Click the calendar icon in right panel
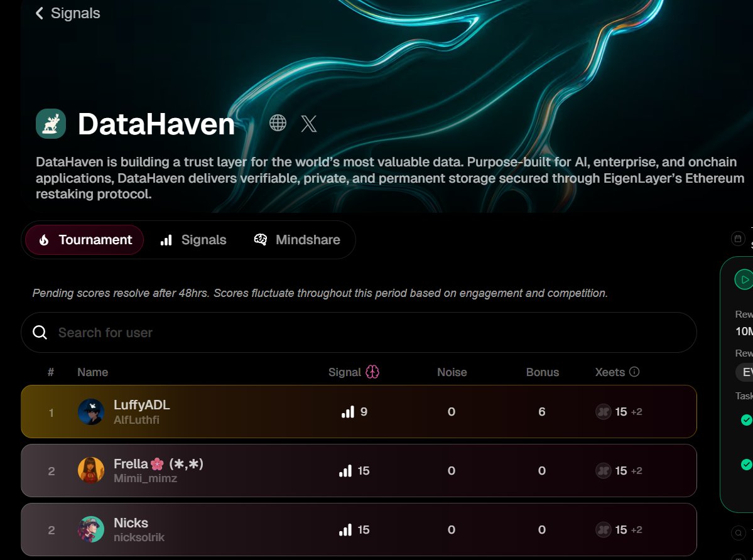Screen dimensions: 753x560 click(x=738, y=239)
